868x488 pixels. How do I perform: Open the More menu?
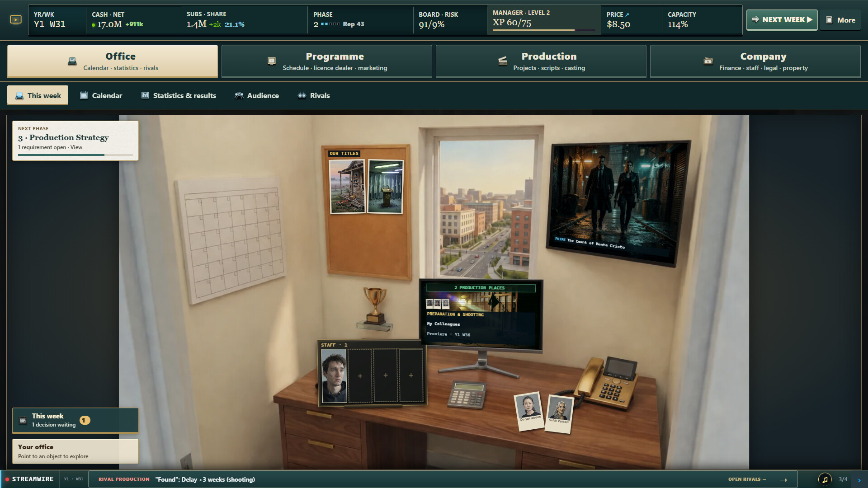click(841, 20)
